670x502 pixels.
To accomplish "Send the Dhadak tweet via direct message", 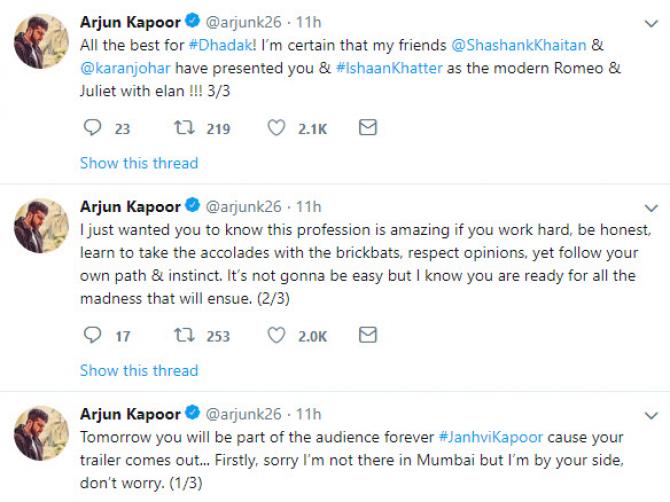I will click(367, 128).
